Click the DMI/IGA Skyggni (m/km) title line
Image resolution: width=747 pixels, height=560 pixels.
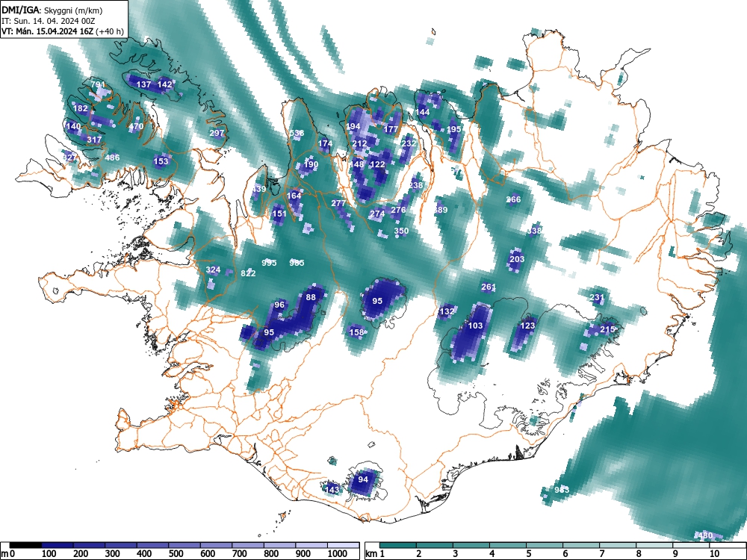[x=52, y=10]
